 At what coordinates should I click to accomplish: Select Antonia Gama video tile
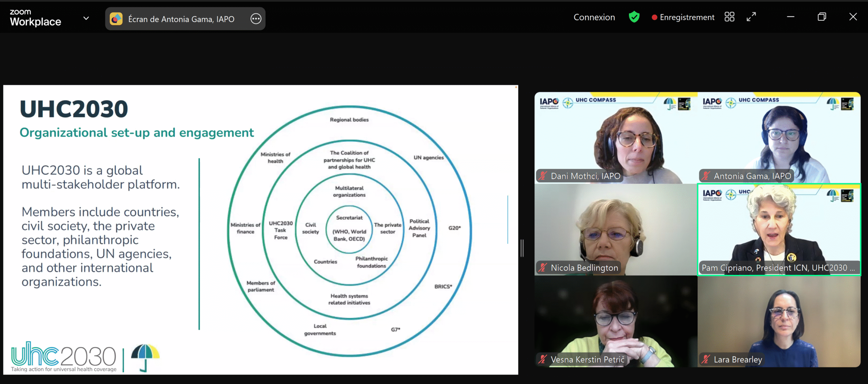click(779, 138)
